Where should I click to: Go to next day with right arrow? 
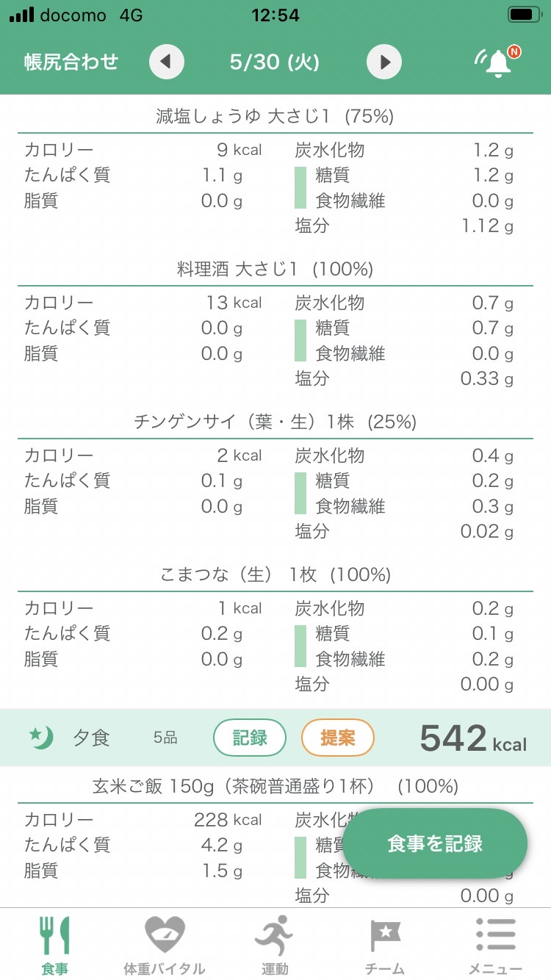pos(384,62)
